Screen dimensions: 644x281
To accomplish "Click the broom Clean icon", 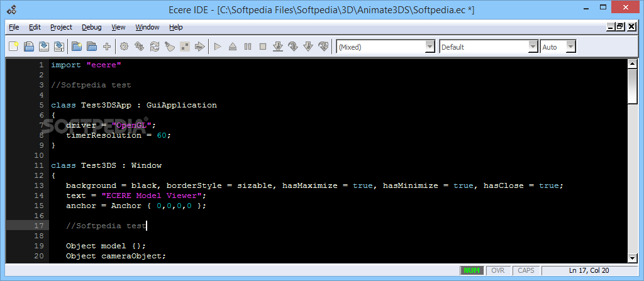I will tap(170, 47).
